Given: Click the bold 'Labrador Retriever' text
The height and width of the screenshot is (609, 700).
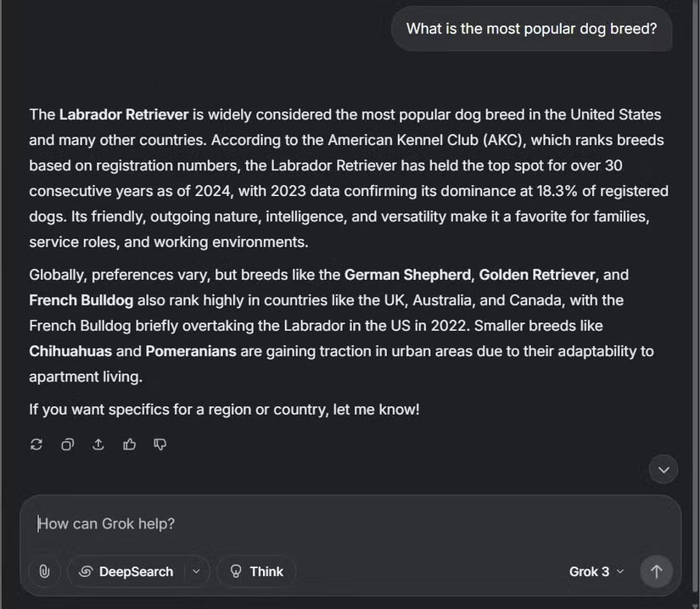Looking at the screenshot, I should click(x=124, y=115).
